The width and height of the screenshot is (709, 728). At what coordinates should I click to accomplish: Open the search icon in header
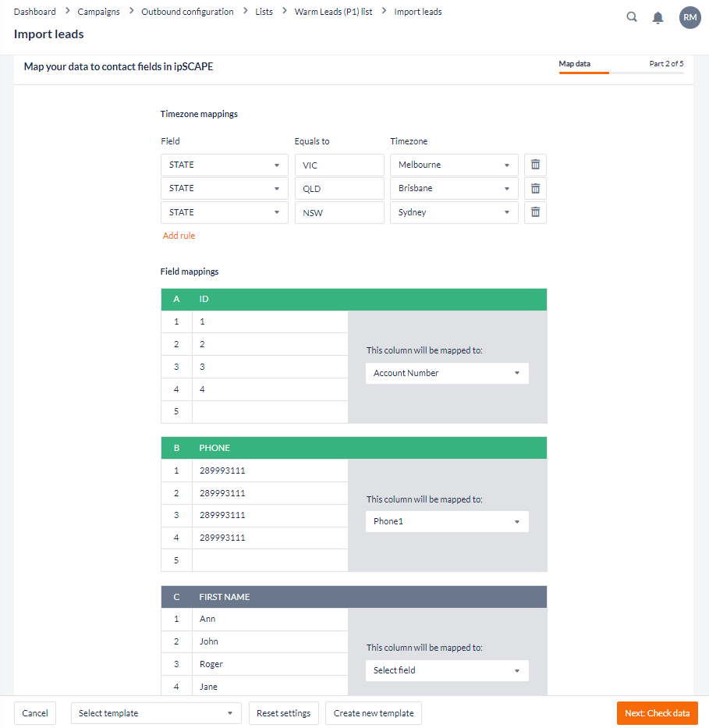point(632,17)
